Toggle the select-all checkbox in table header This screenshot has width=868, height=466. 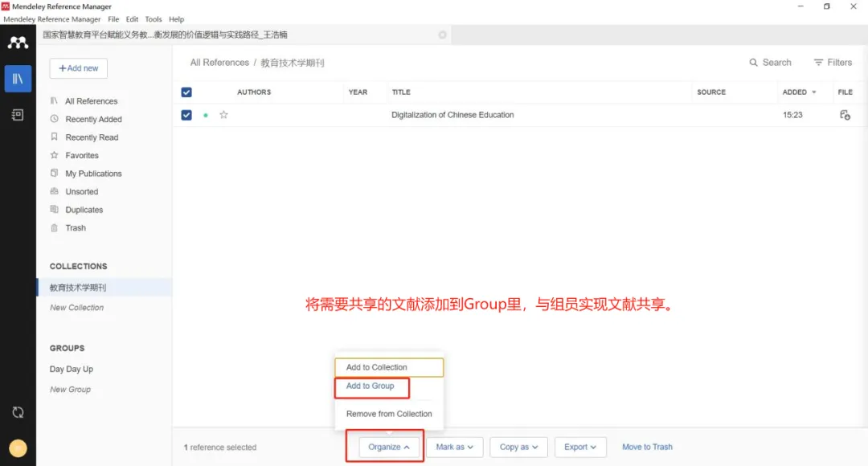[x=186, y=92]
